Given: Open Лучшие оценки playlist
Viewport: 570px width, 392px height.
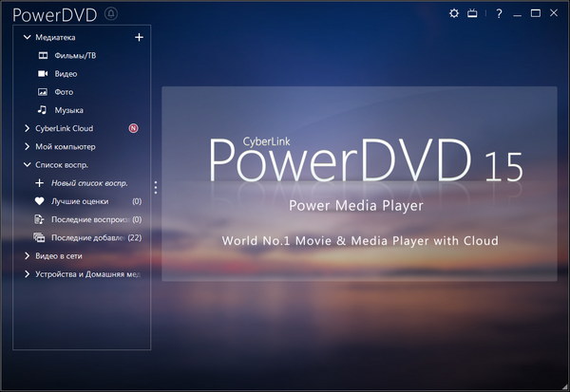Looking at the screenshot, I should coord(80,201).
